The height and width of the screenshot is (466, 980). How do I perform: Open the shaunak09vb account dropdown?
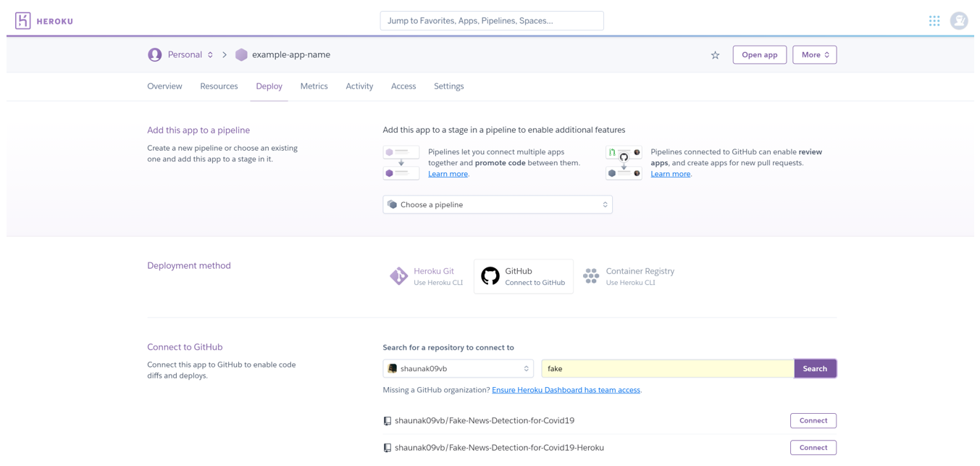458,369
